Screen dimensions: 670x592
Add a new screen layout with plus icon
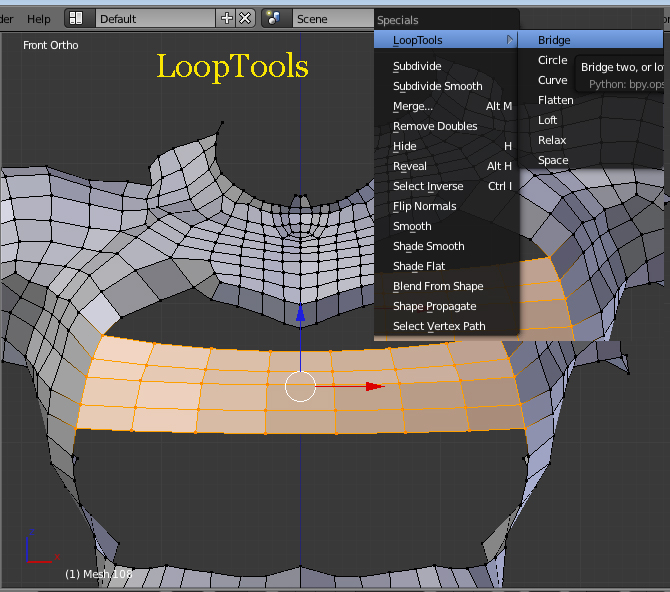tap(226, 18)
